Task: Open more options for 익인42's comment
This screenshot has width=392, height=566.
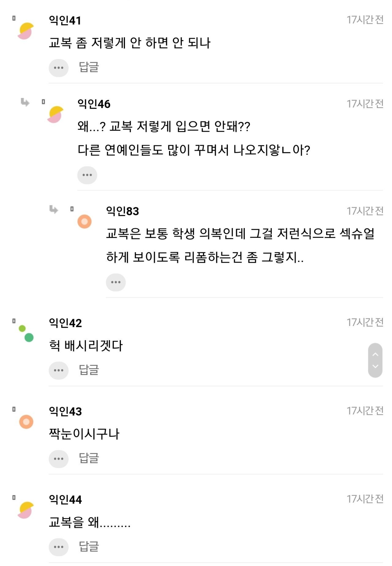Action: [x=58, y=370]
